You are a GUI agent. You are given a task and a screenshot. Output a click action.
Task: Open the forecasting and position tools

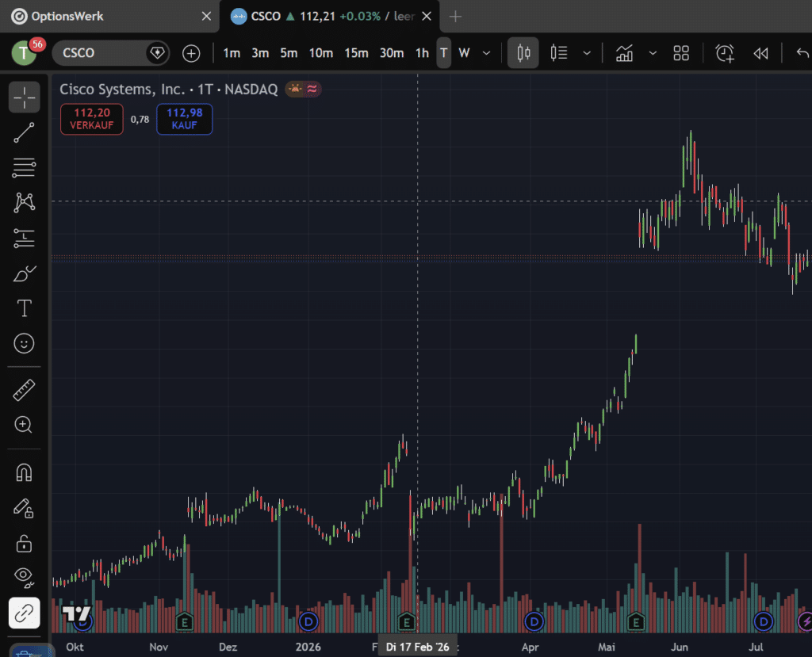24,239
